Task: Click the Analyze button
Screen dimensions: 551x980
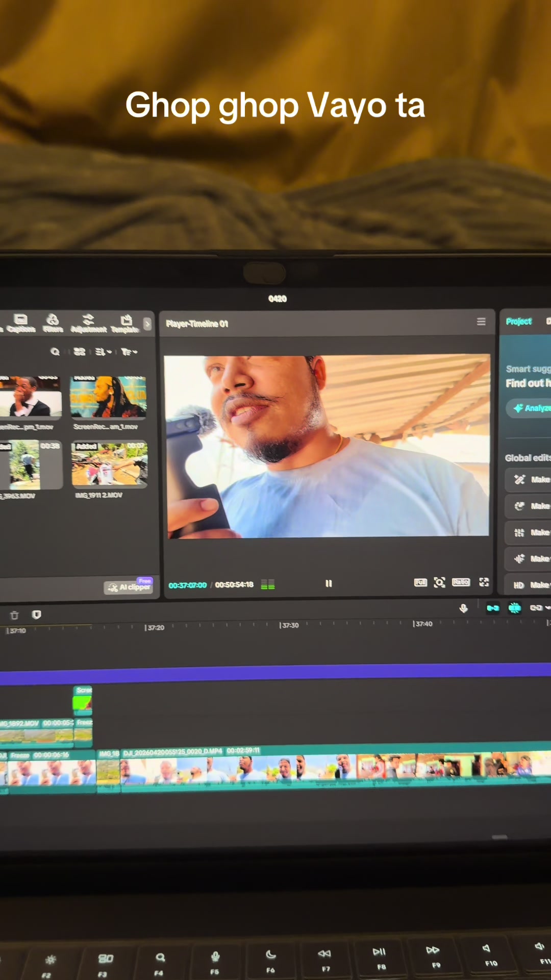Action: tap(529, 408)
